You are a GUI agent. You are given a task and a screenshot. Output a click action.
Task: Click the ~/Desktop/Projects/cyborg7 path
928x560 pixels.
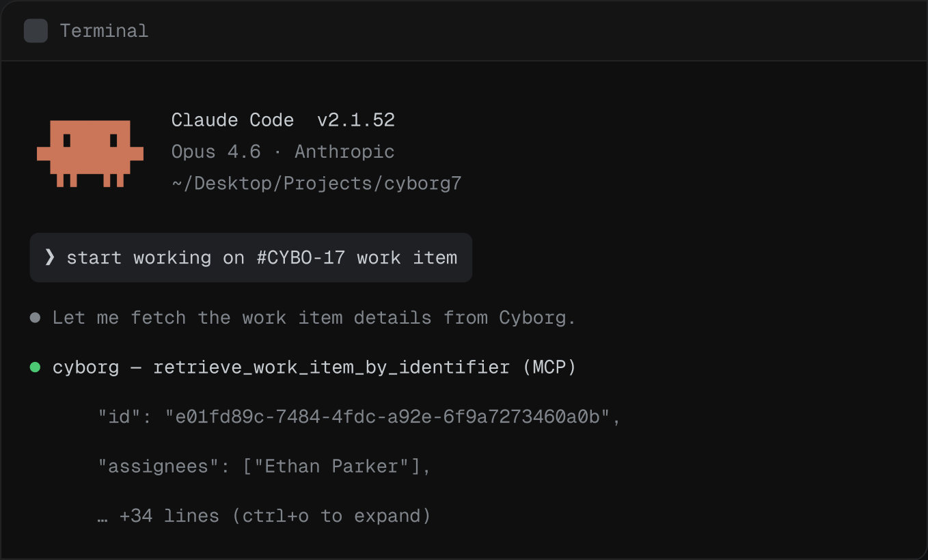click(316, 184)
